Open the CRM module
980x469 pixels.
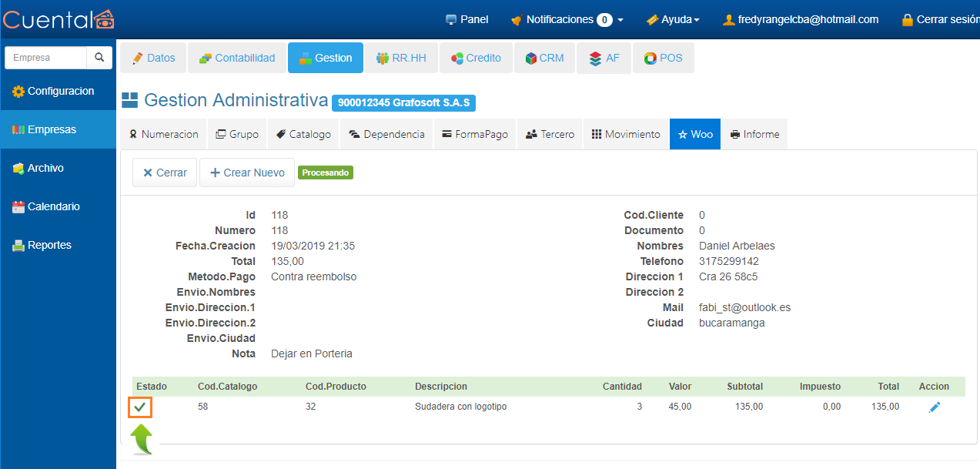click(544, 58)
